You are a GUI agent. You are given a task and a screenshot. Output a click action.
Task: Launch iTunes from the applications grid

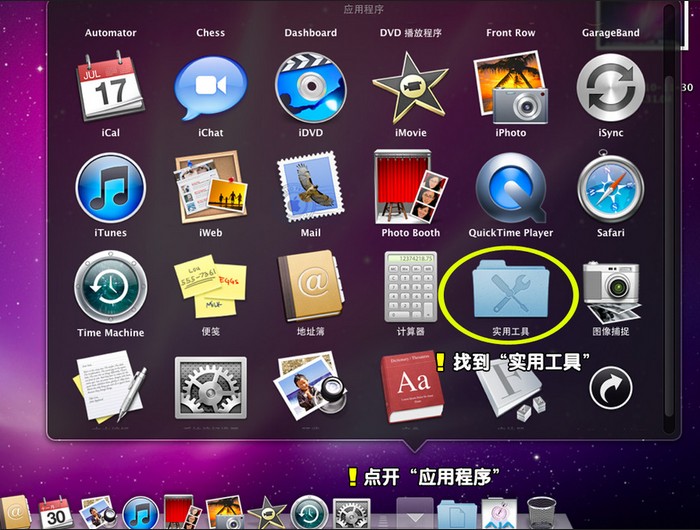click(x=110, y=188)
